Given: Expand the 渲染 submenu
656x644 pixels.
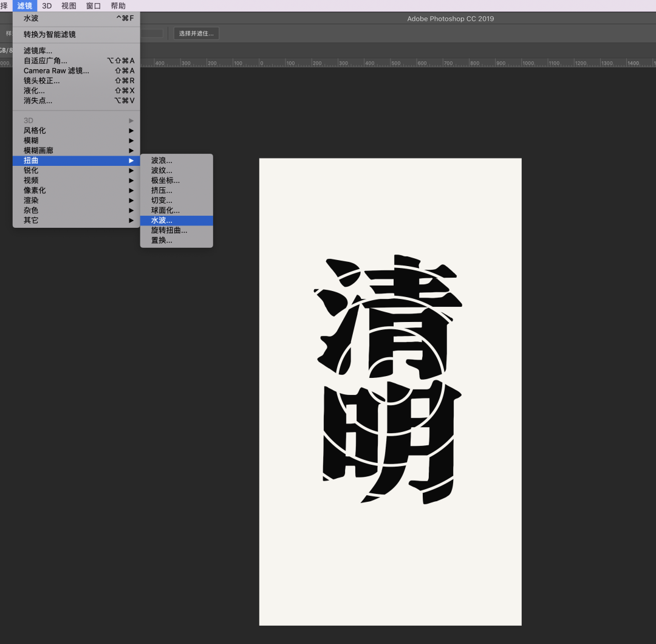Looking at the screenshot, I should coord(31,200).
